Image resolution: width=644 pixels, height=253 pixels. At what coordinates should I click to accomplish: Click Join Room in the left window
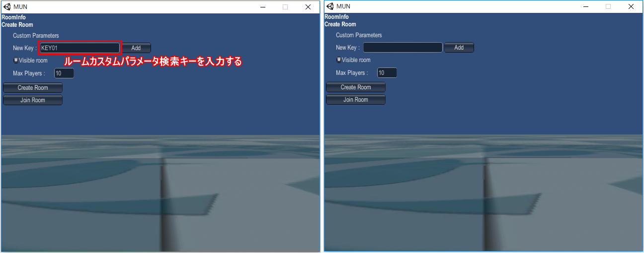(33, 100)
